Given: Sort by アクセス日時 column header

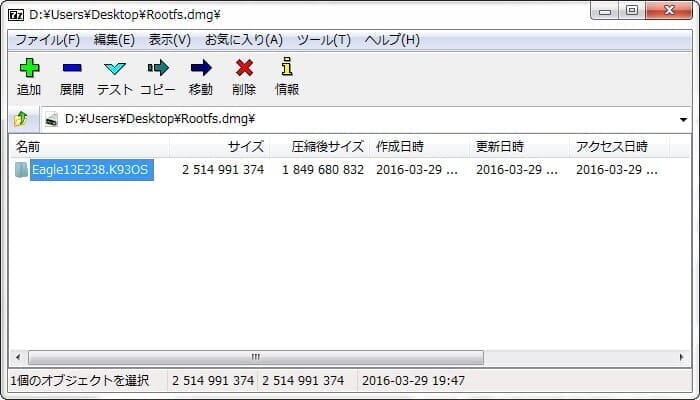Looking at the screenshot, I should [x=620, y=146].
